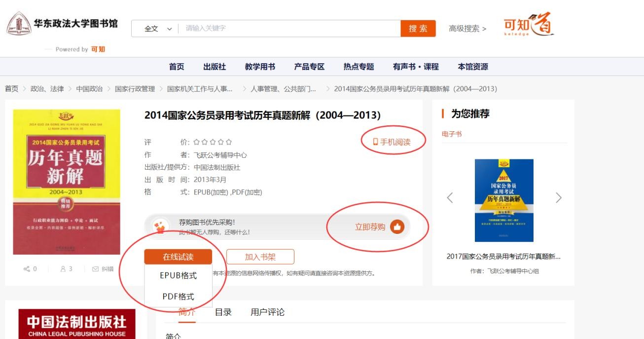Open the 全文 search scope dropdown
This screenshot has height=339, width=644.
(158, 29)
